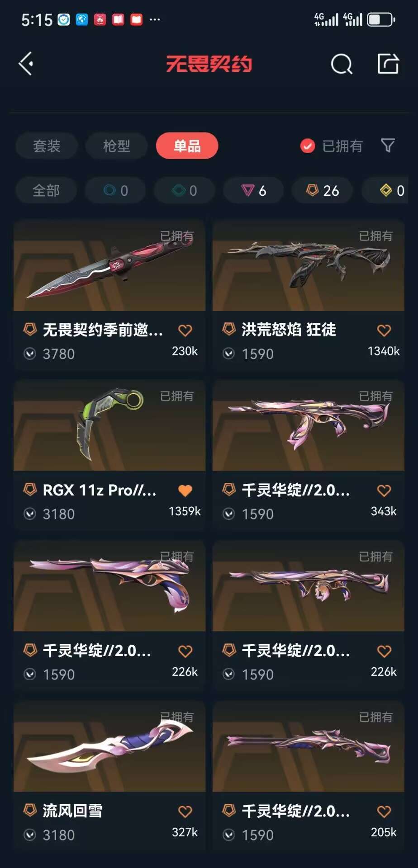The width and height of the screenshot is (418, 868).
Task: Select the orange tier filter showing 26
Action: pos(323,190)
